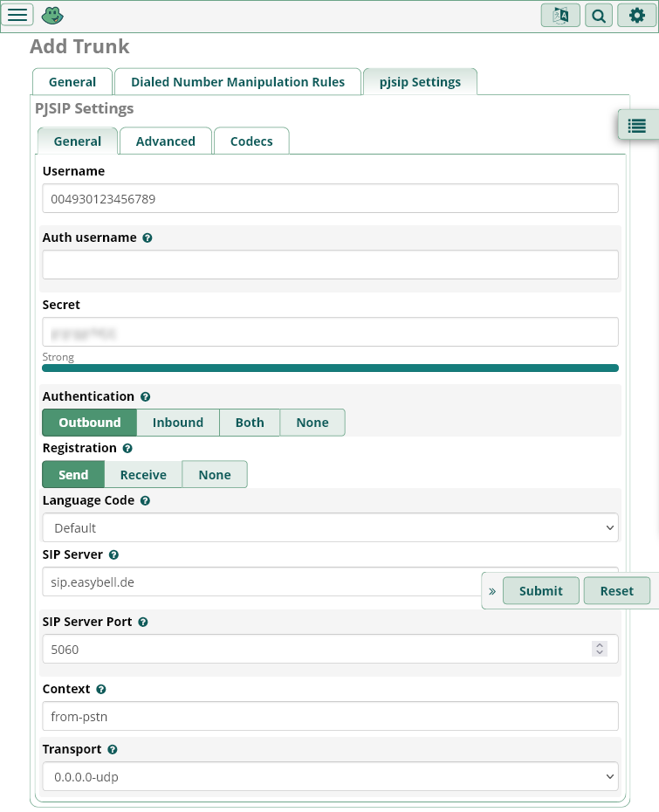Image resolution: width=659 pixels, height=812 pixels.
Task: Open the Language Code dropdown
Action: [330, 527]
